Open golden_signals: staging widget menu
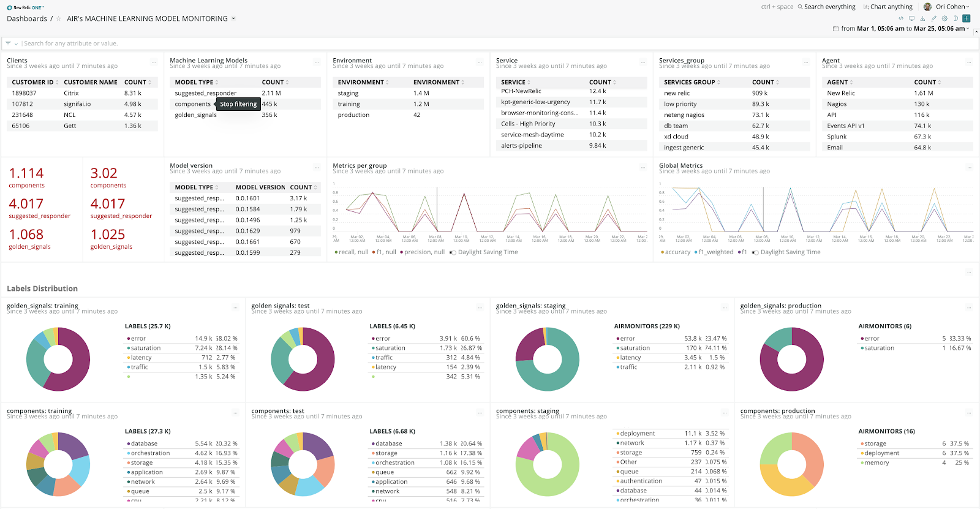The height and width of the screenshot is (509, 980). (x=725, y=307)
